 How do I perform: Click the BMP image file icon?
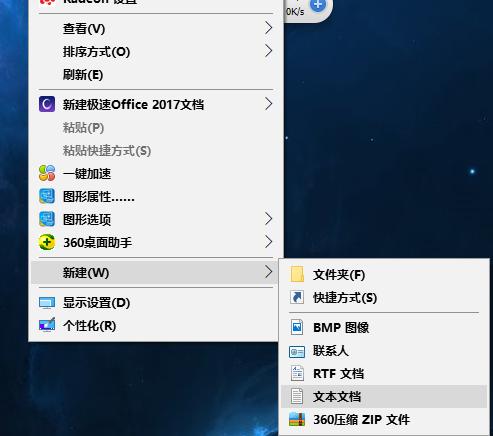tap(297, 327)
